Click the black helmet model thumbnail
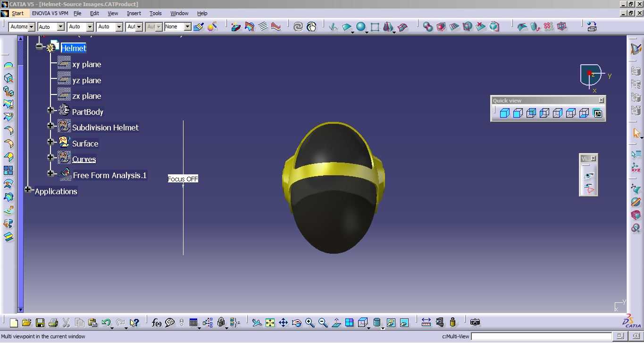 [334, 188]
